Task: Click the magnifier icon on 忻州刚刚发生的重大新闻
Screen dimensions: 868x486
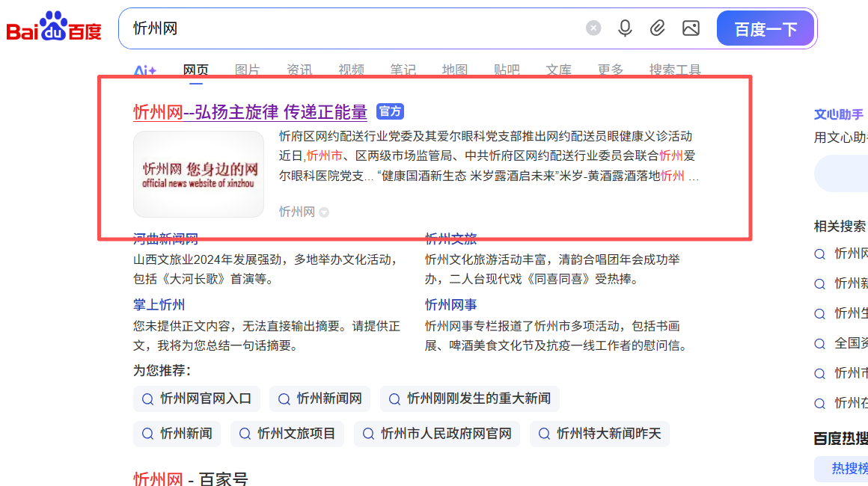Action: [394, 399]
